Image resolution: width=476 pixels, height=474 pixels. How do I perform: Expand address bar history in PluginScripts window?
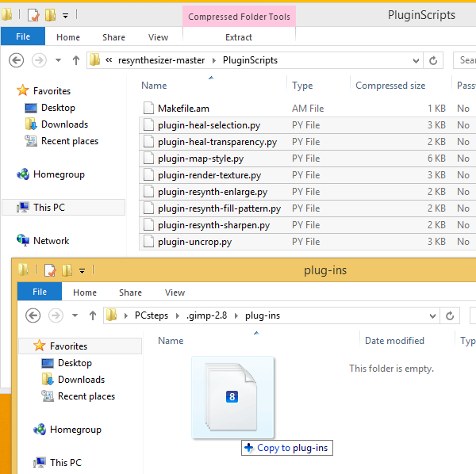(416, 61)
